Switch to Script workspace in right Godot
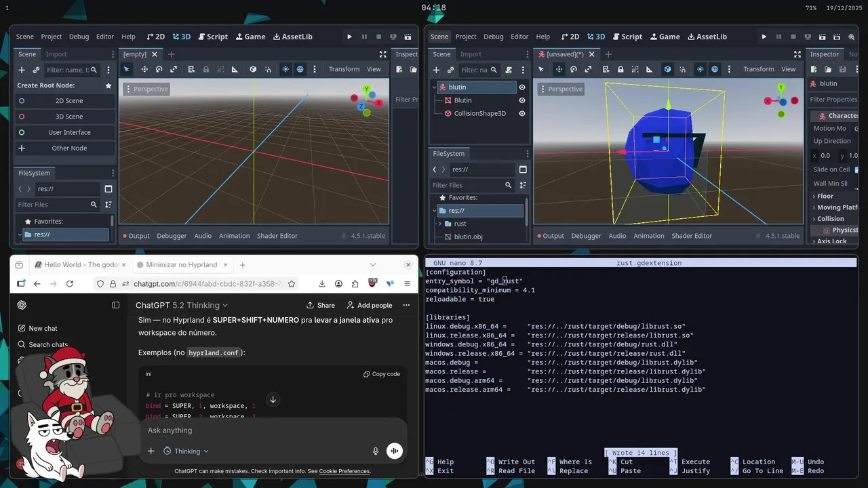 pos(627,37)
